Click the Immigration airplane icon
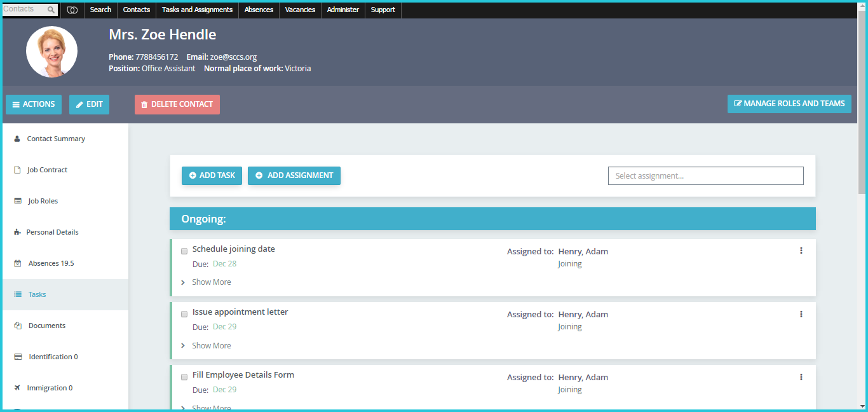868x412 pixels. pyautogui.click(x=17, y=388)
